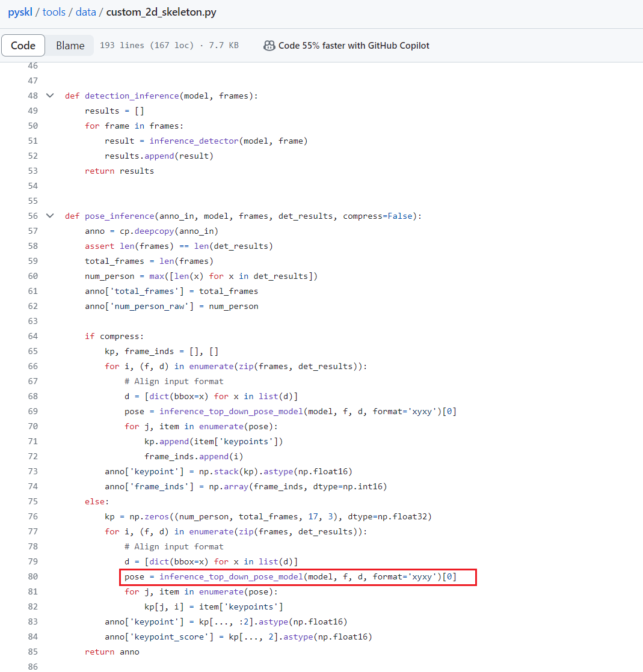This screenshot has width=643, height=672.
Task: Switch to the Blame view tab
Action: 70,44
